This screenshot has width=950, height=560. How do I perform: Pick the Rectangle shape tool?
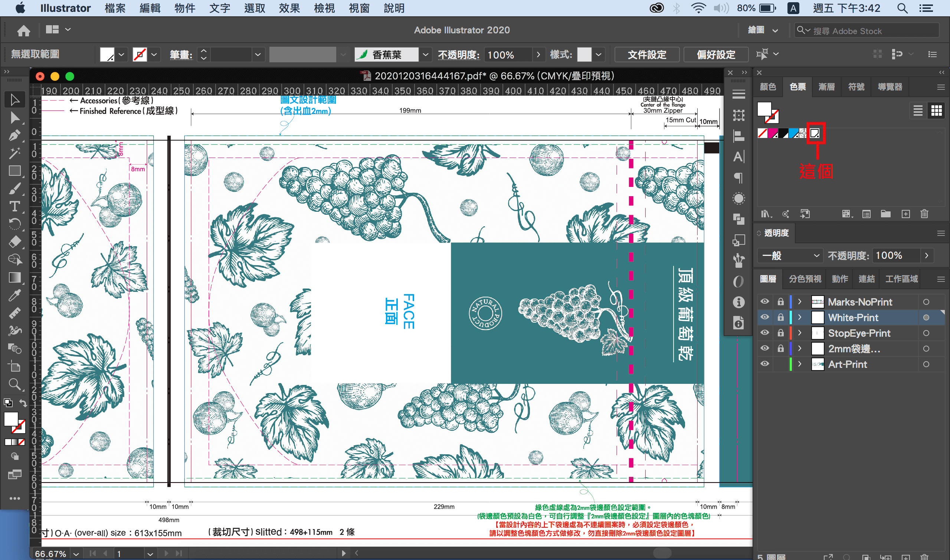[x=14, y=171]
